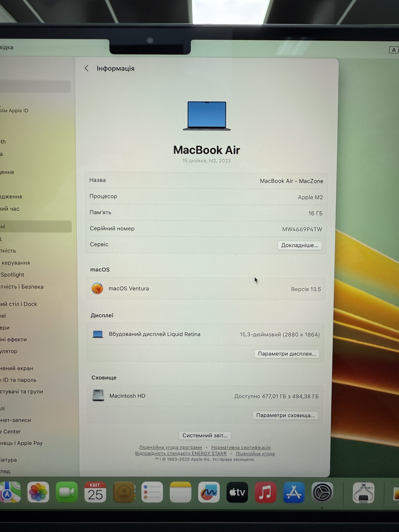Viewport: 399px width, 532px height.
Task: Select Apple Pay wallet sidebar item
Action: click(21, 443)
